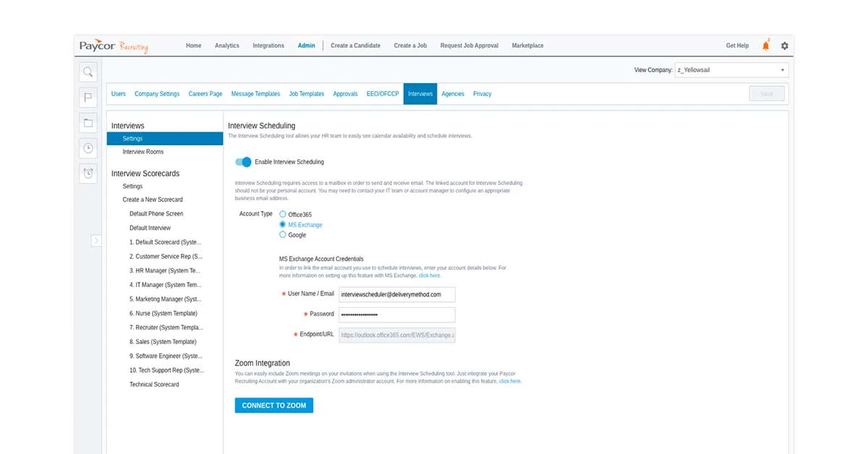
Task: Click the User Name / Email input field
Action: [396, 294]
